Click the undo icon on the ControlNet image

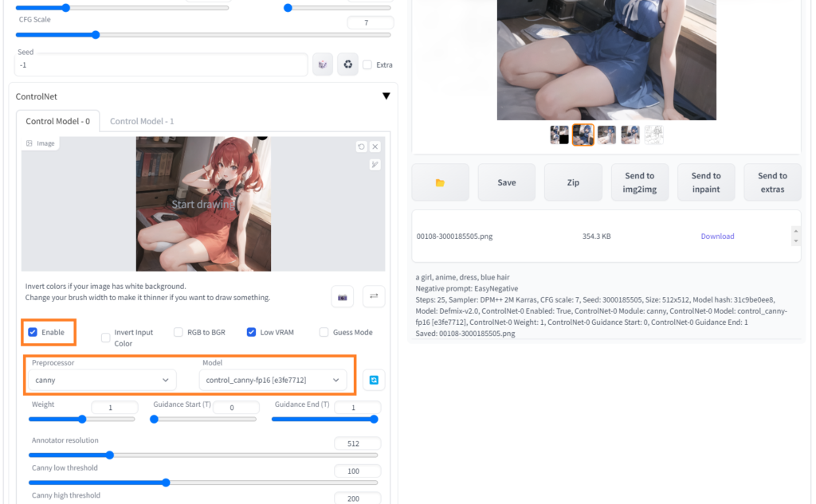click(361, 147)
